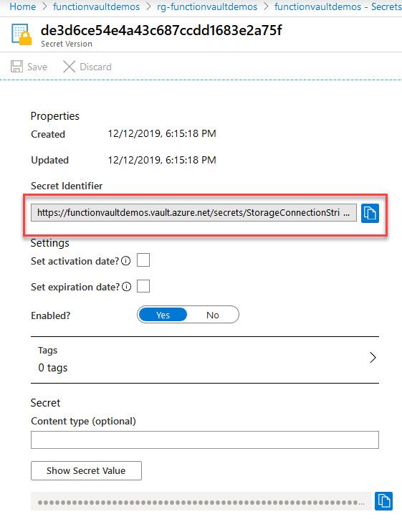This screenshot has width=402, height=532.
Task: Click the Discard X icon
Action: [69, 67]
